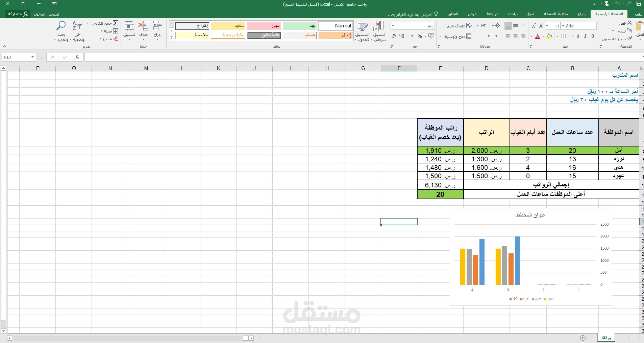644x343 pixels.
Task: Increase font size with the large A icon
Action: click(541, 26)
